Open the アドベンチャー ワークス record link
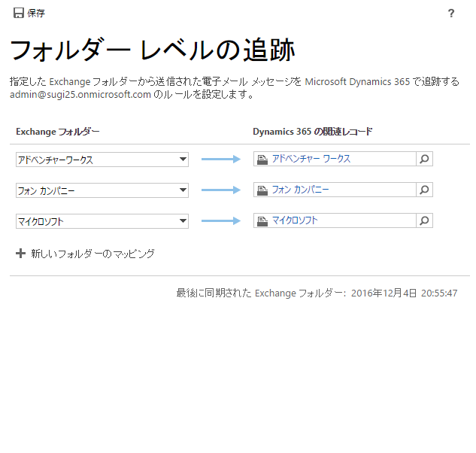This screenshot has width=476, height=453. (x=311, y=159)
